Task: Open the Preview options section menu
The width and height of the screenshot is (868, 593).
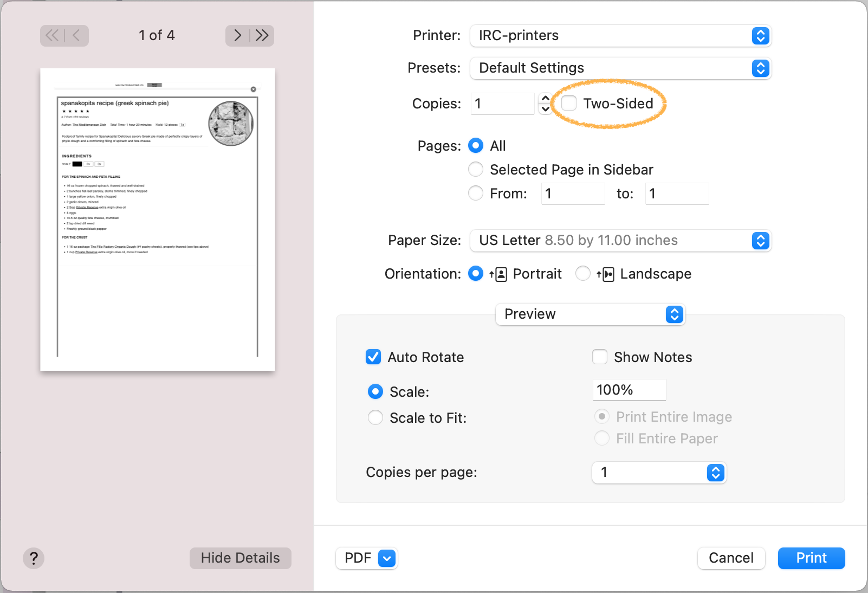Action: [x=590, y=314]
